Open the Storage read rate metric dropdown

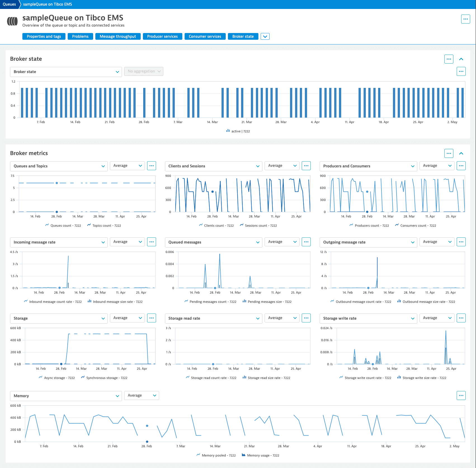[214, 318]
